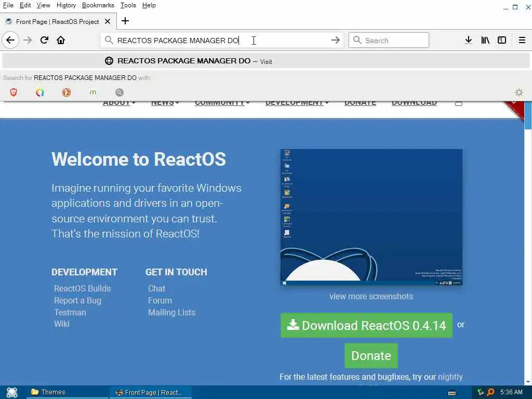
Task: Select the Front Page ReactOS Project tab
Action: (58, 21)
